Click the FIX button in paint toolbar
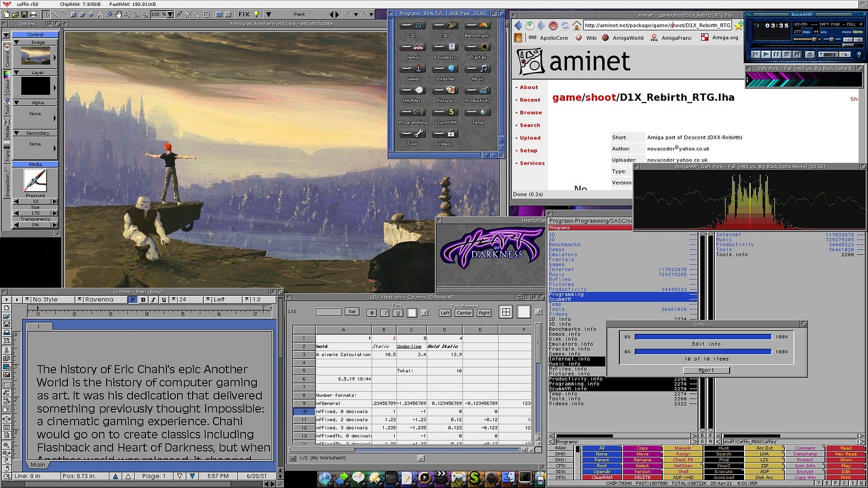 (244, 14)
